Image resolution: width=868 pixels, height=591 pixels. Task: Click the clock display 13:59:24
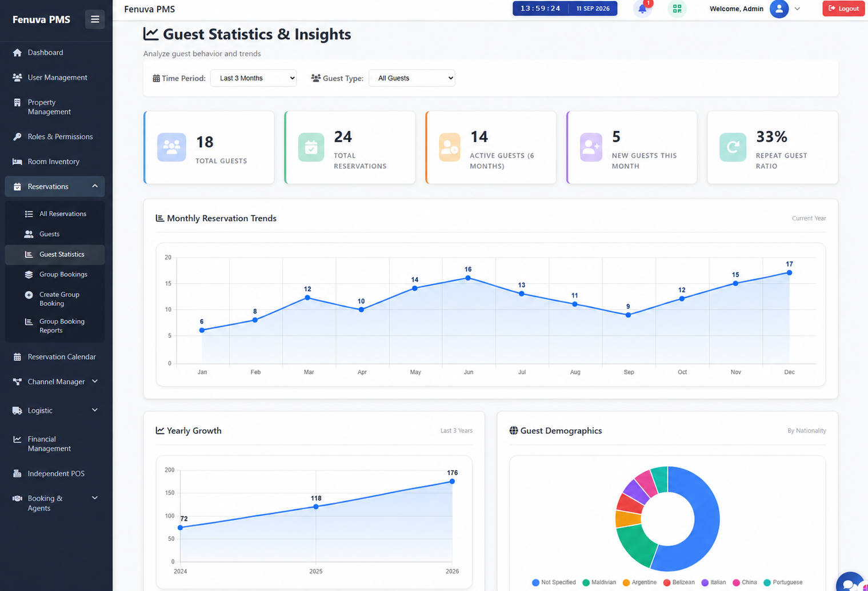[x=541, y=9]
